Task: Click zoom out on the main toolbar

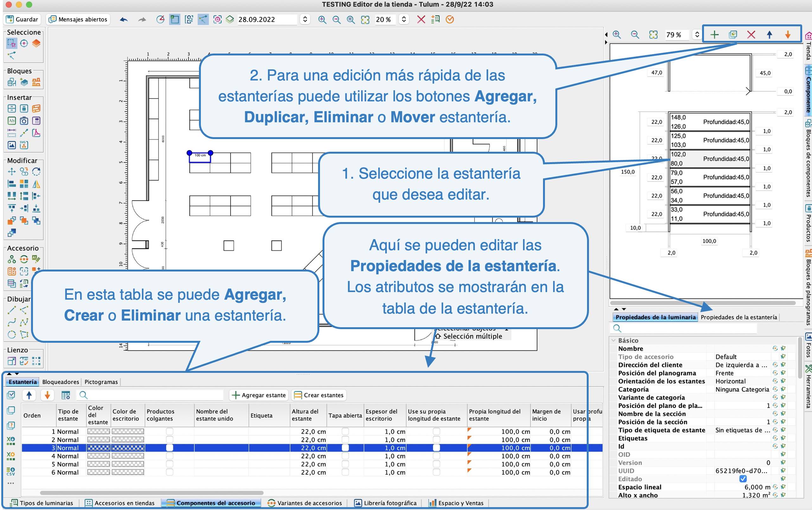Action: click(x=336, y=20)
